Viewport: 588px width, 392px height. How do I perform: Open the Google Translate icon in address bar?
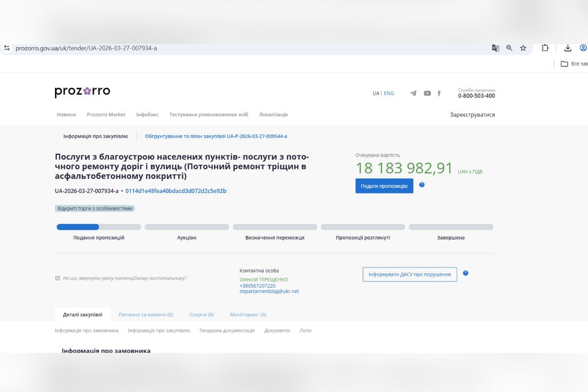pos(495,48)
